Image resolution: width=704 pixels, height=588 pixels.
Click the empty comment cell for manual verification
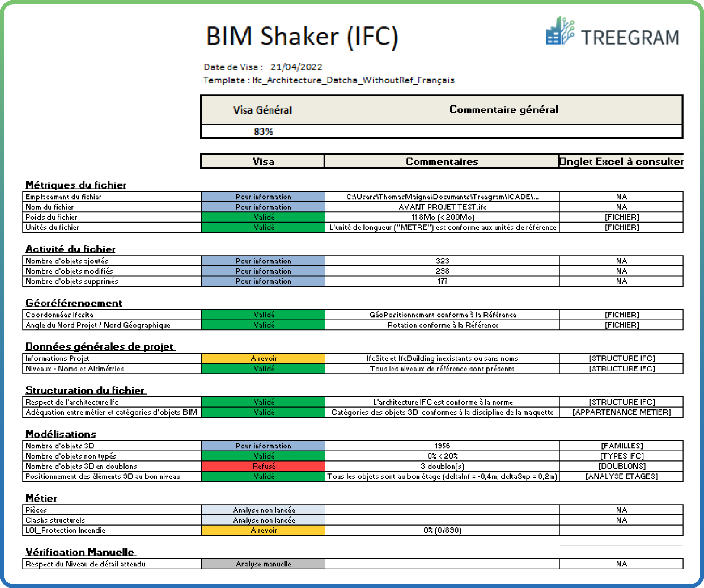click(442, 564)
